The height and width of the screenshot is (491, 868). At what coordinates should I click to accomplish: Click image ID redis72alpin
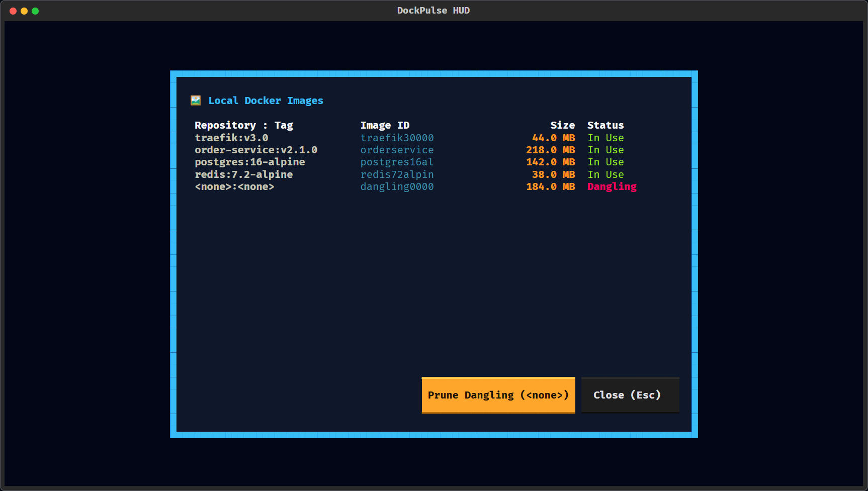tap(397, 174)
